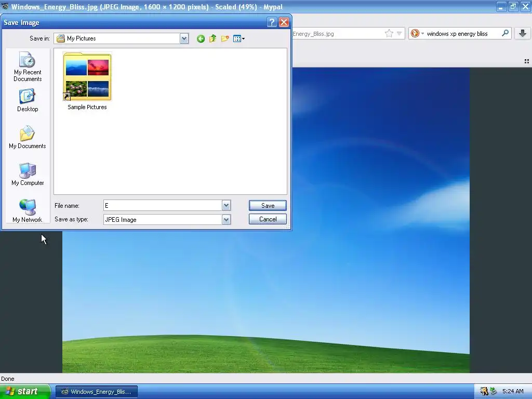Go up one folder level
Viewport: 532px width, 399px height.
212,38
